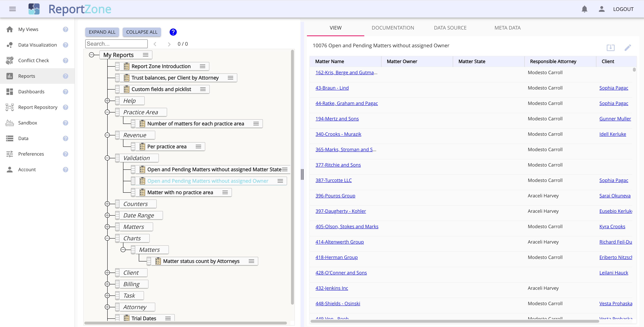The height and width of the screenshot is (327, 644).
Task: Open the My Reports root menu icon
Action: click(x=145, y=55)
